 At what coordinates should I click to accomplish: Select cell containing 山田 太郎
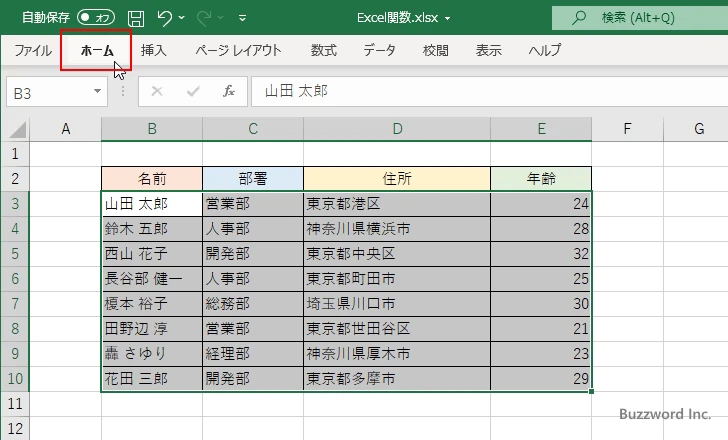(x=152, y=204)
